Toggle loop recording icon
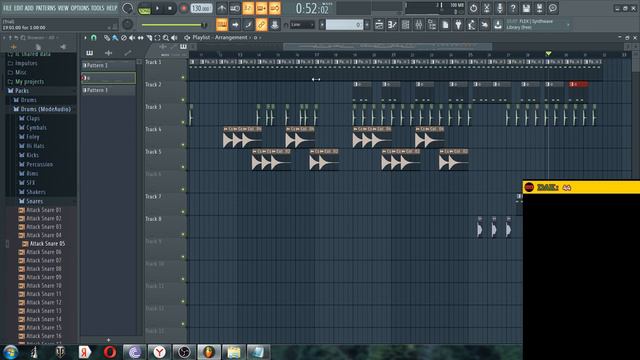The width and height of the screenshot is (640, 360). [275, 8]
